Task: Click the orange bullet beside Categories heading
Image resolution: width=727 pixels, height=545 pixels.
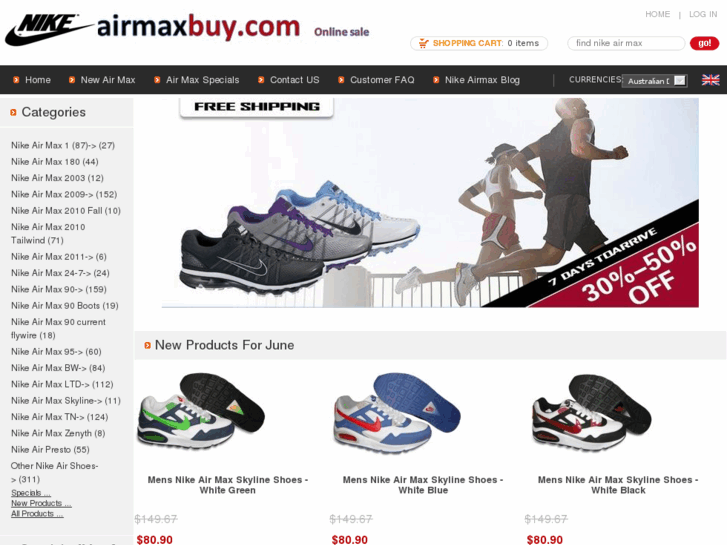Action: (x=13, y=112)
